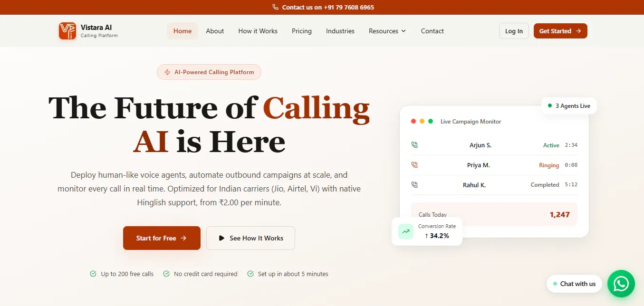Select the Priya M. call row name

(x=479, y=165)
